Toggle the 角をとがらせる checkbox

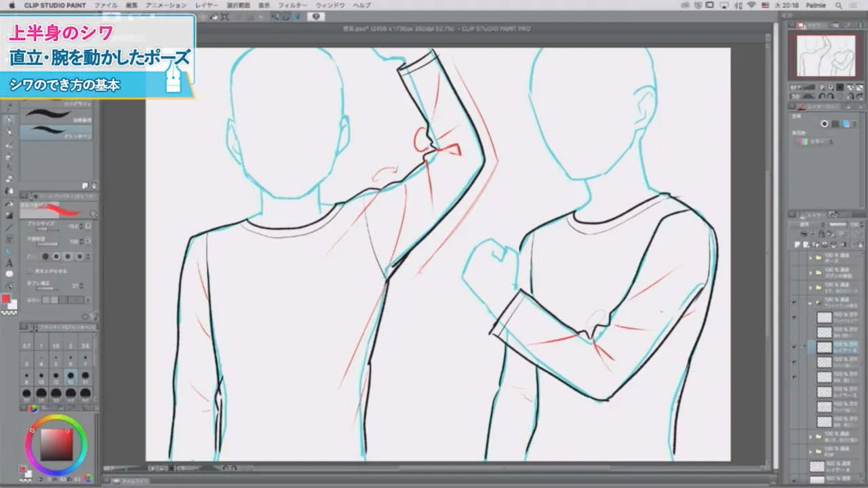pyautogui.click(x=29, y=270)
